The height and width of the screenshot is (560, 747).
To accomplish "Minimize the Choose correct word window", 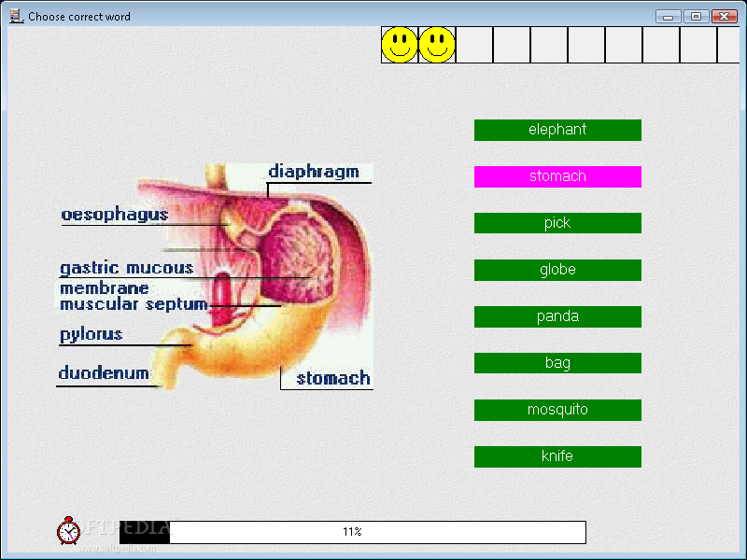I will [668, 17].
